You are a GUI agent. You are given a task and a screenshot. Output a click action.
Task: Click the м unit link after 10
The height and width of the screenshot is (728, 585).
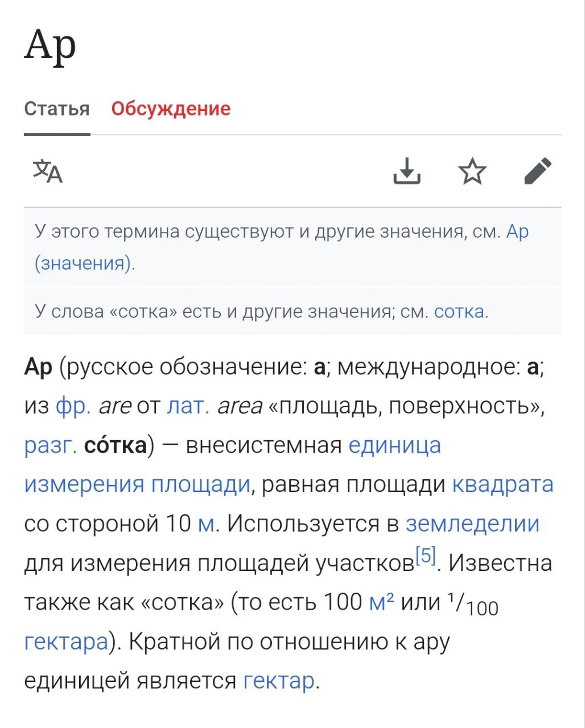coord(206,523)
